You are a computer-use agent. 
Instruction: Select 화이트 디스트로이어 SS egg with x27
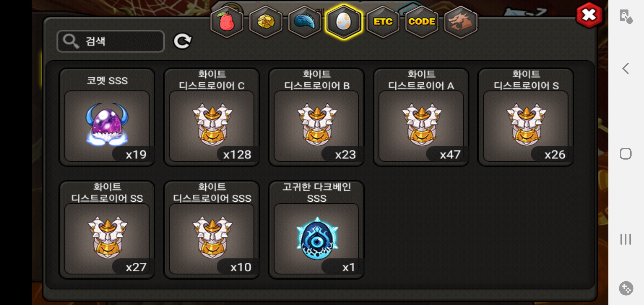point(107,230)
